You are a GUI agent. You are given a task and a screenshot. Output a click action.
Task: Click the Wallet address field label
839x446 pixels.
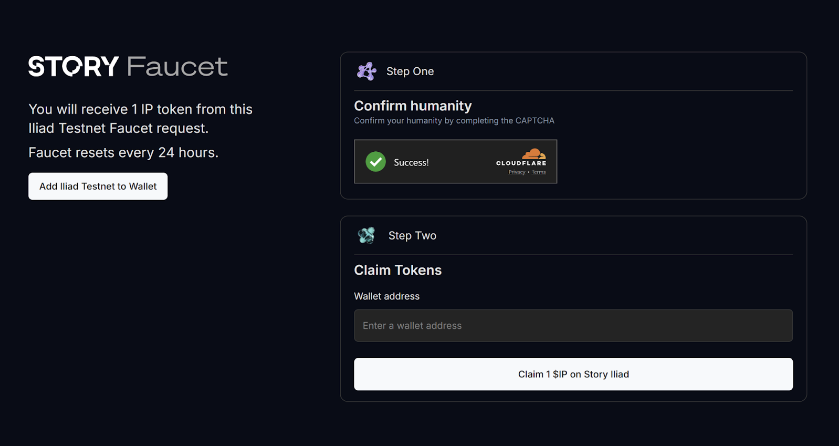387,296
